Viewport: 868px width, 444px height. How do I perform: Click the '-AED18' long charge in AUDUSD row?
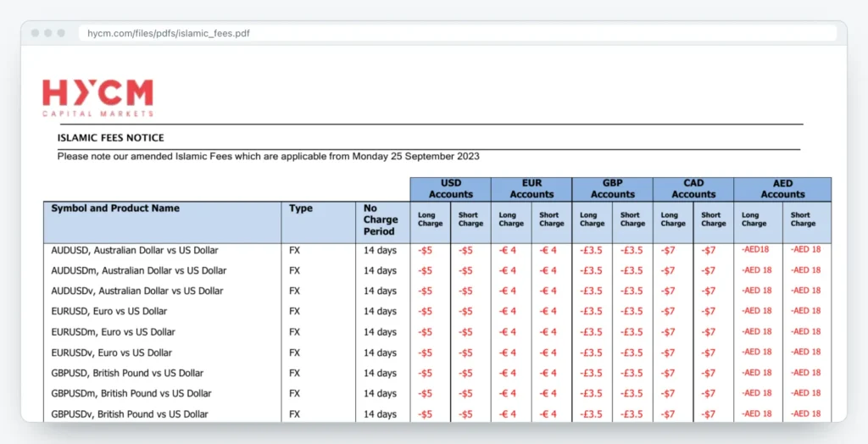[755, 249]
